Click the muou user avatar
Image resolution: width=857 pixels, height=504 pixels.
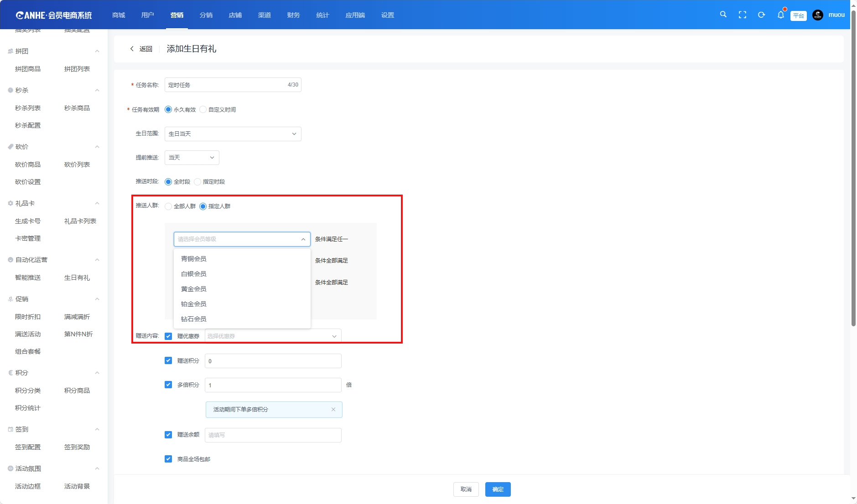tap(818, 15)
